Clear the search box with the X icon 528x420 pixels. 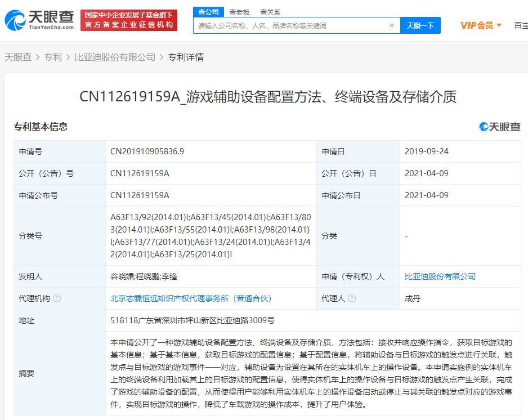point(392,25)
